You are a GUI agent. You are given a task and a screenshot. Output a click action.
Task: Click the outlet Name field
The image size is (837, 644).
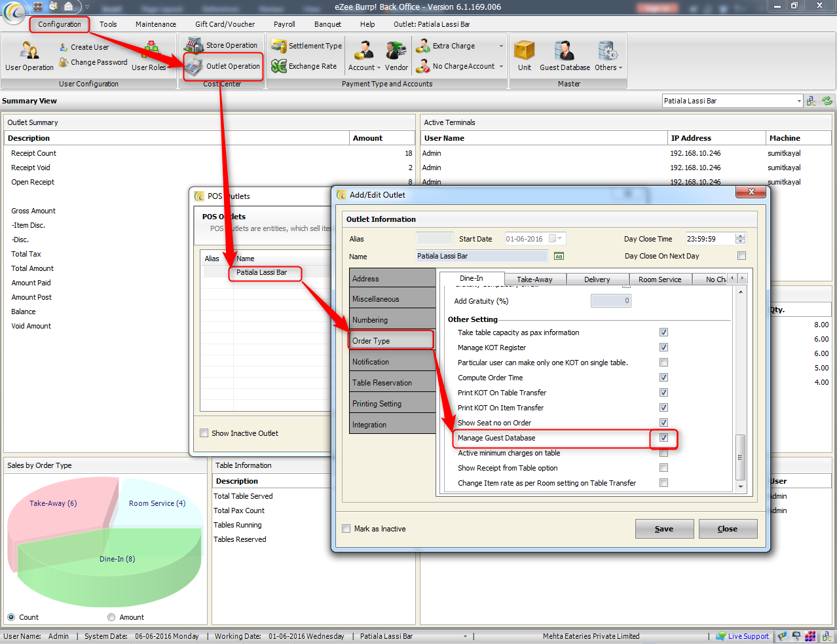[482, 256]
